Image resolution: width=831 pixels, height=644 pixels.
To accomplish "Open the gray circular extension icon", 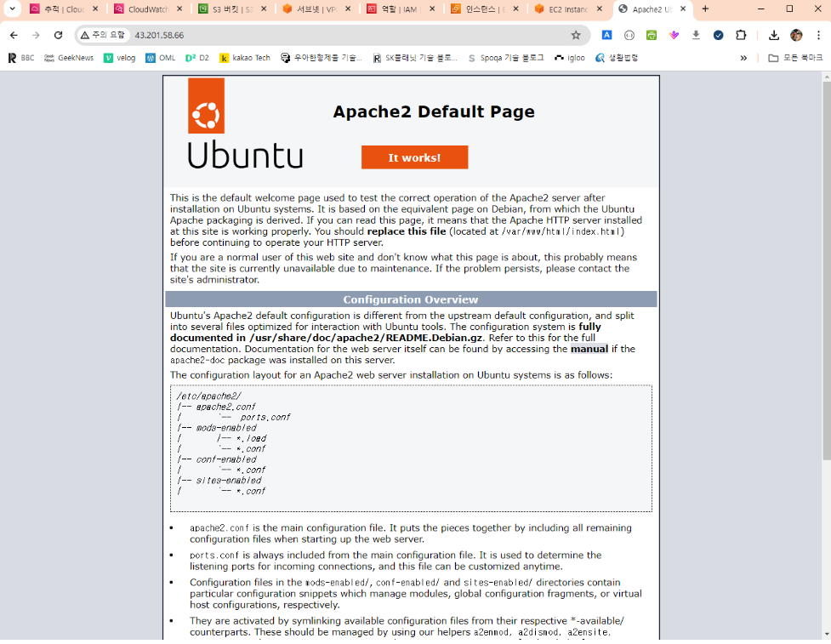I will [629, 35].
